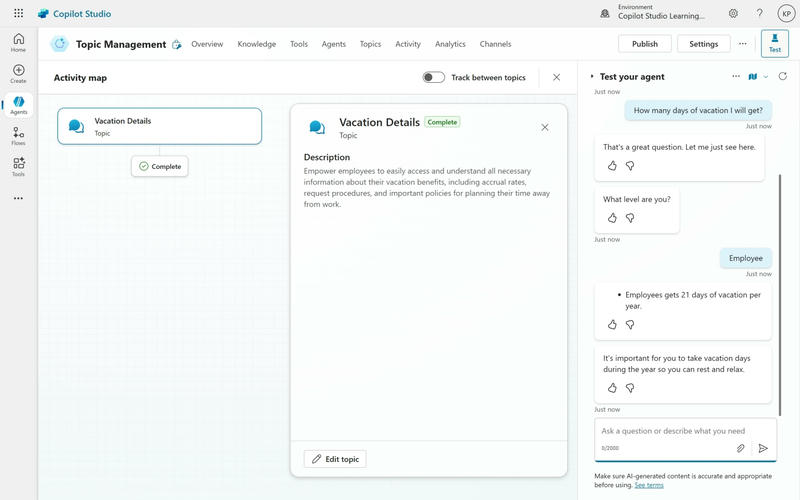Viewport: 800px width, 500px height.
Task: Collapse the Test your agent caret
Action: pyautogui.click(x=592, y=77)
